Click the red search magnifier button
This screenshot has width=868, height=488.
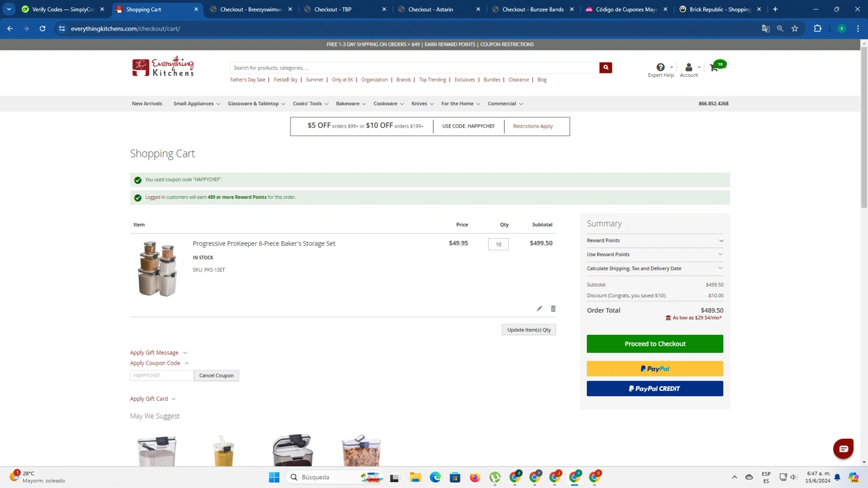[605, 68]
